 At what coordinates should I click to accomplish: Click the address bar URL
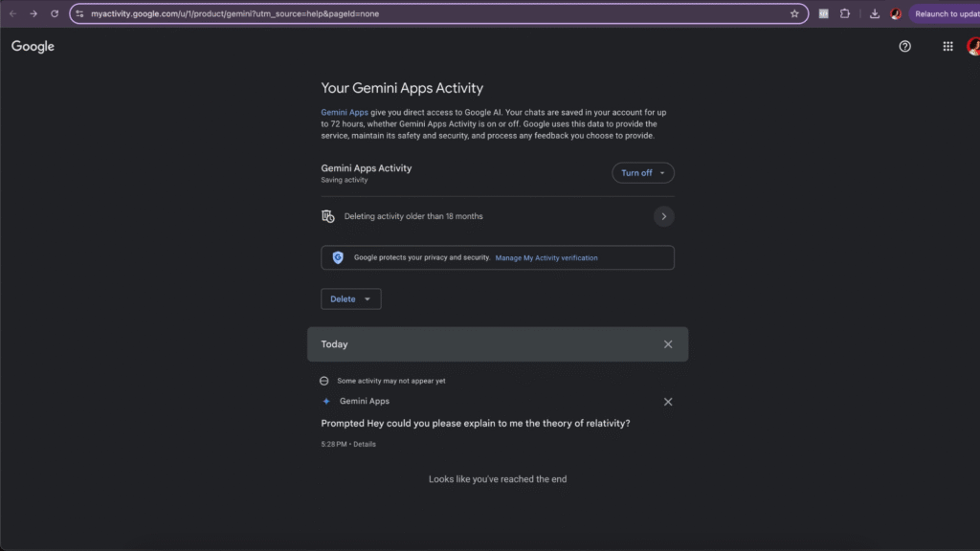[235, 13]
